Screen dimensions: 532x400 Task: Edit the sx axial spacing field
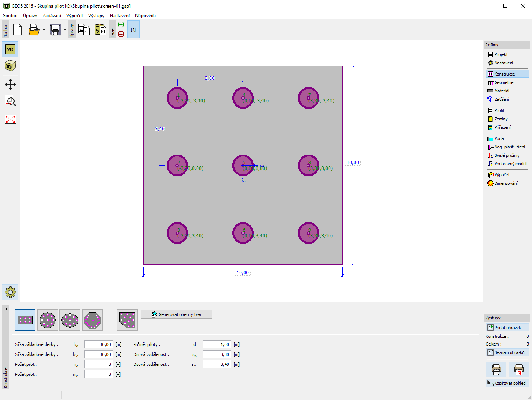click(x=217, y=354)
